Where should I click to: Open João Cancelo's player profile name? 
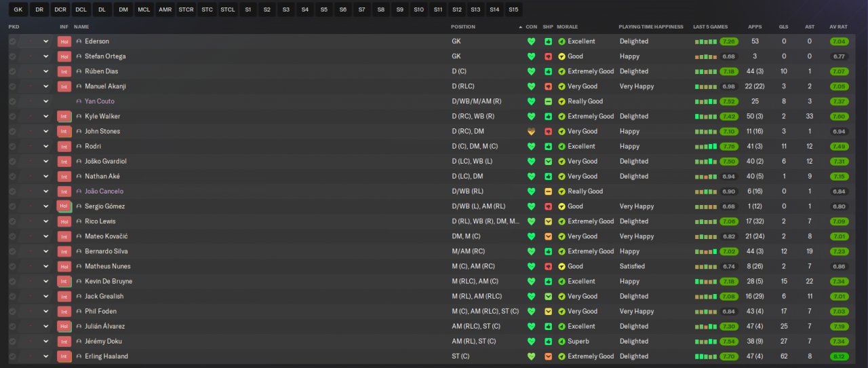tap(104, 191)
